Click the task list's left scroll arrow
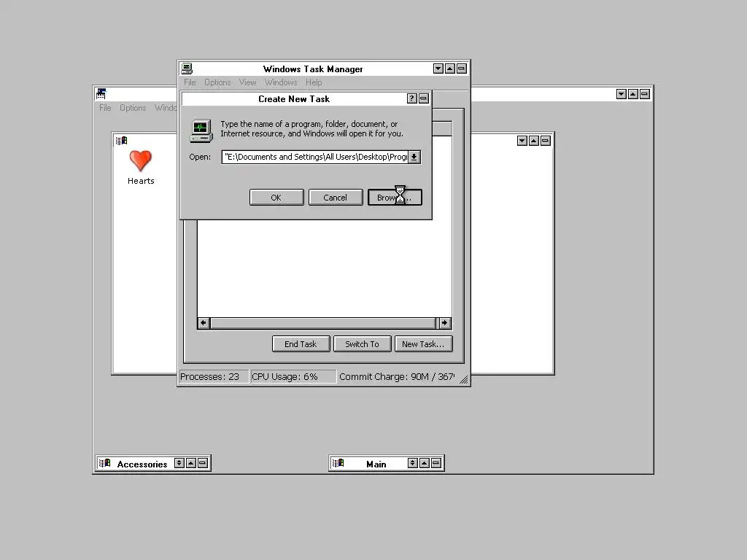 point(204,323)
